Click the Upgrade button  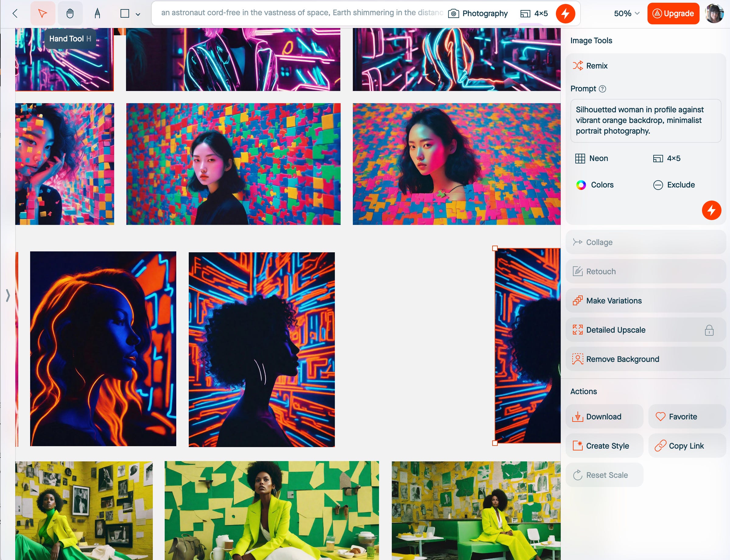673,13
